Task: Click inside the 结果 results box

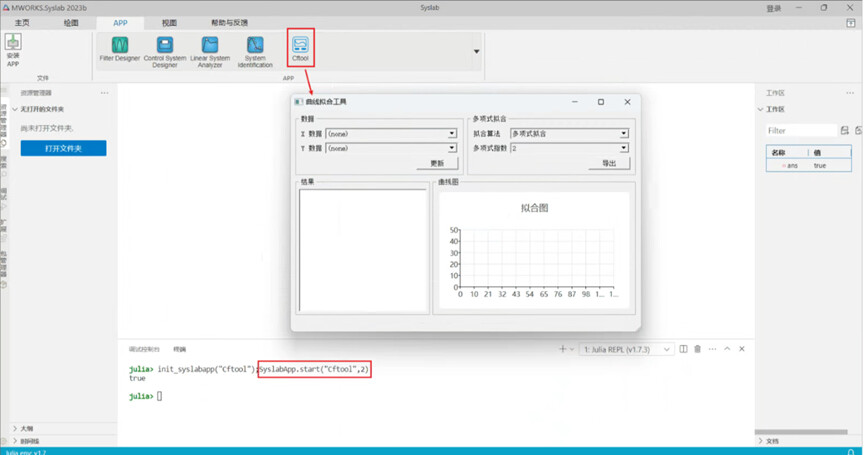Action: 363,251
